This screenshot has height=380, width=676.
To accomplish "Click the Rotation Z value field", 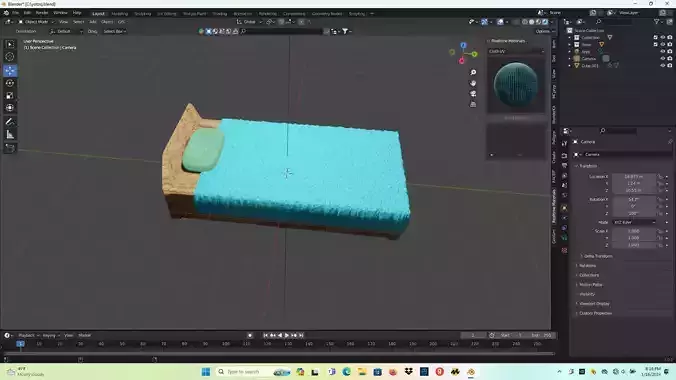I will tap(633, 214).
